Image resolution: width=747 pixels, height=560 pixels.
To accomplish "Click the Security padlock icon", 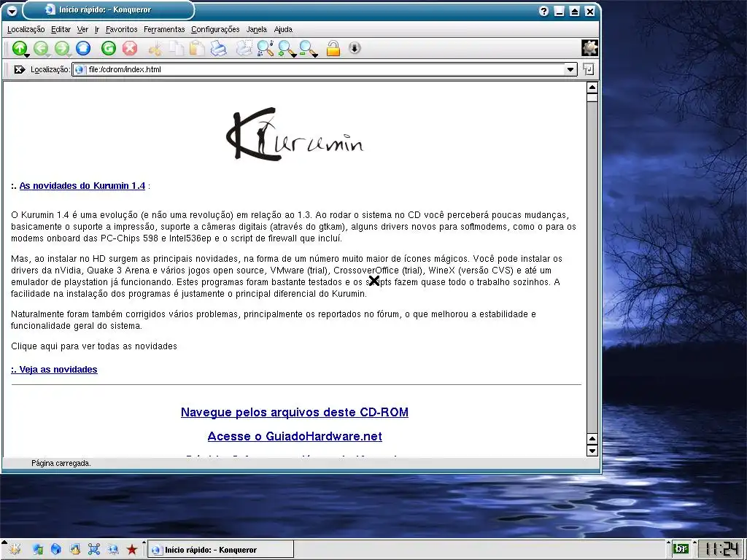I will (333, 48).
